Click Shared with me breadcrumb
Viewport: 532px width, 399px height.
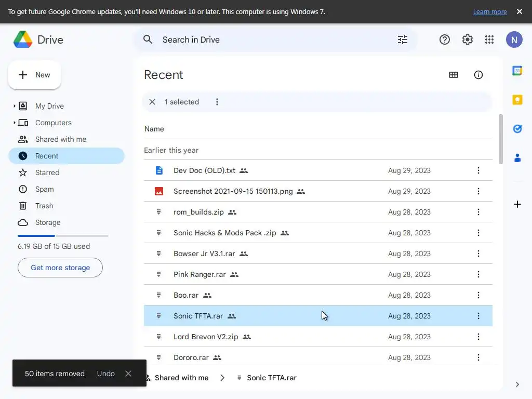click(181, 378)
